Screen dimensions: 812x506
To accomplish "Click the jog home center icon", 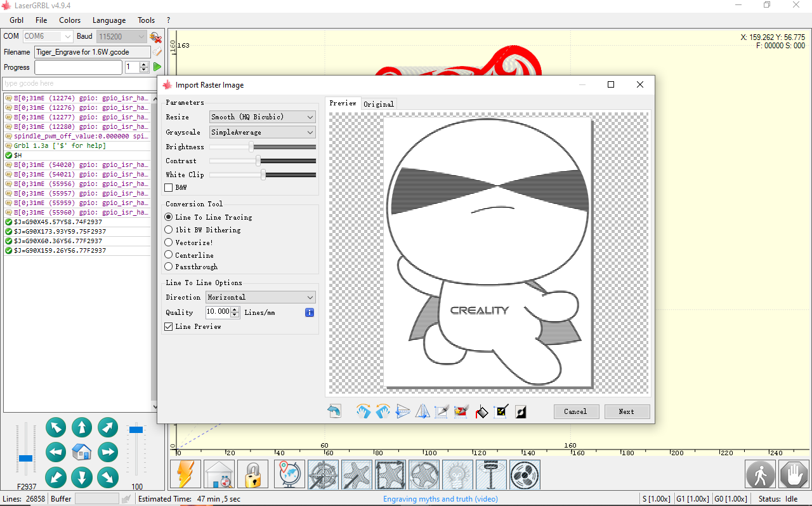I will [x=82, y=453].
